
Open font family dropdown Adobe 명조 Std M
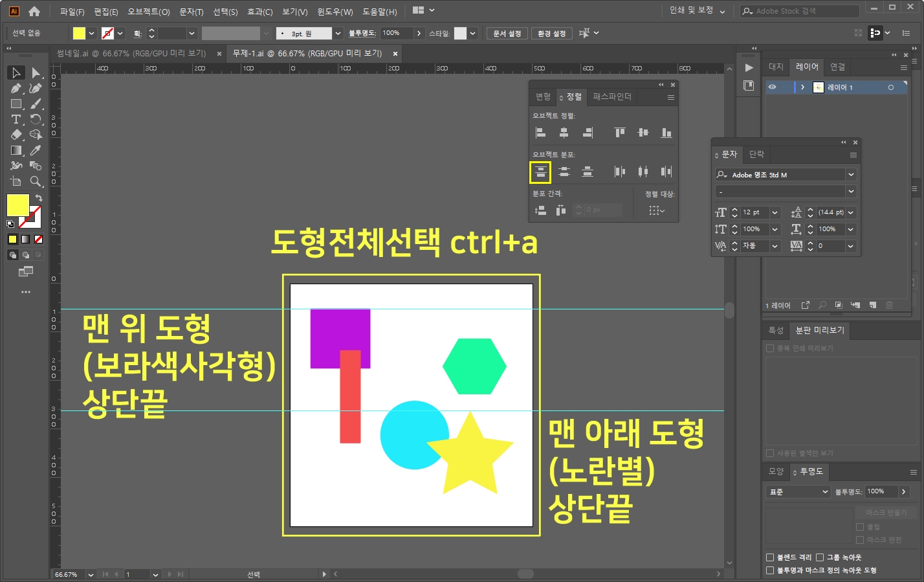click(851, 175)
